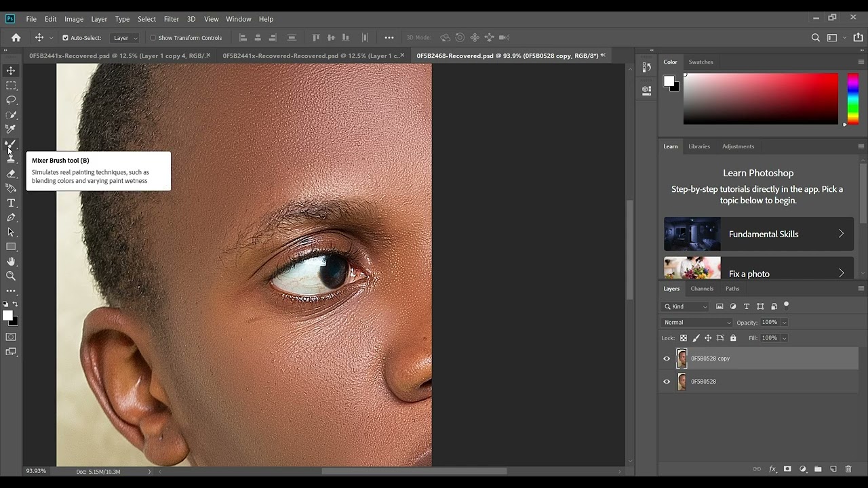Add a layer style with fx button

pos(772,469)
